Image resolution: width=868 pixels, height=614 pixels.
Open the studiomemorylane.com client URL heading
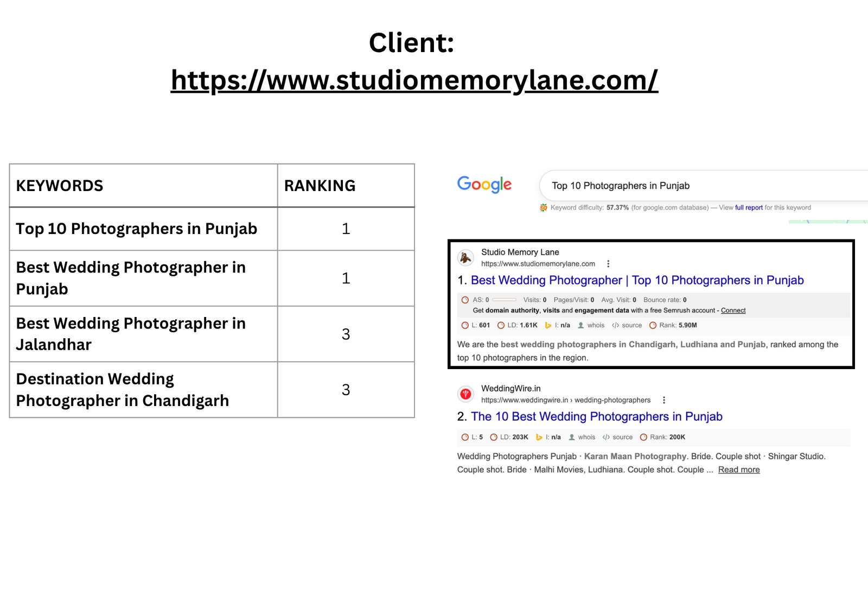[x=414, y=80]
